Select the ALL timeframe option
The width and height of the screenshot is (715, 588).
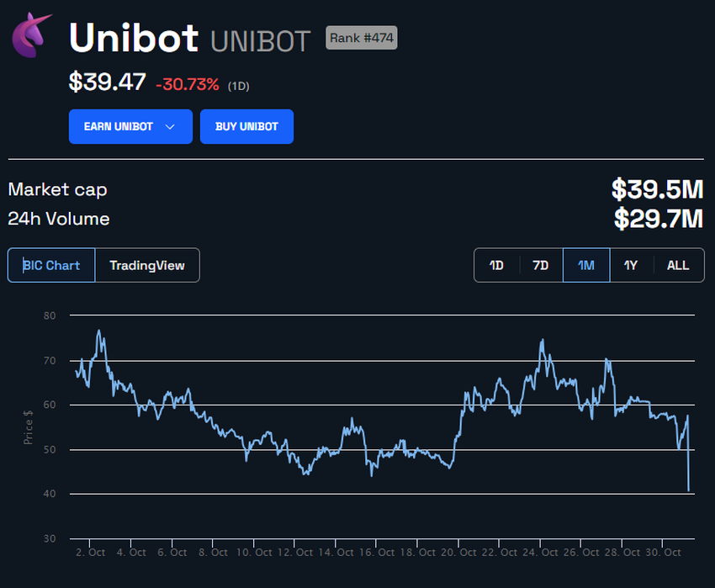point(677,264)
